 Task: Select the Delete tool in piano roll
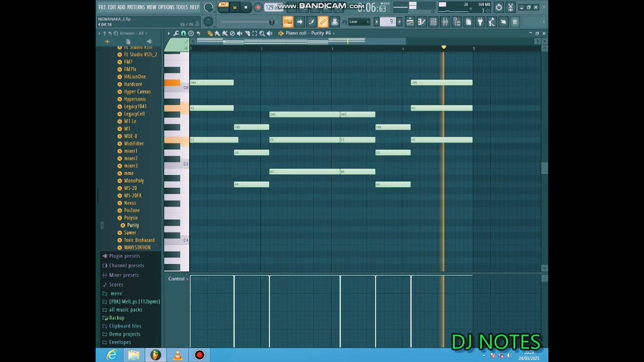[232, 33]
